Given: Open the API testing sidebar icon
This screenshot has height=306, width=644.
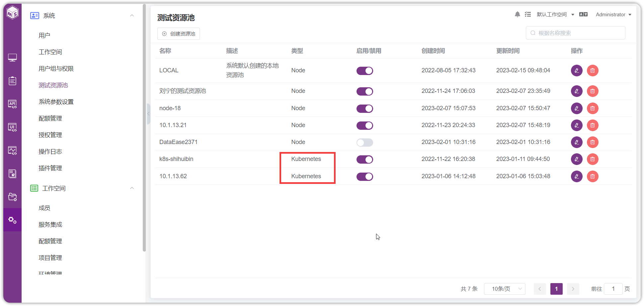Looking at the screenshot, I should [x=12, y=104].
